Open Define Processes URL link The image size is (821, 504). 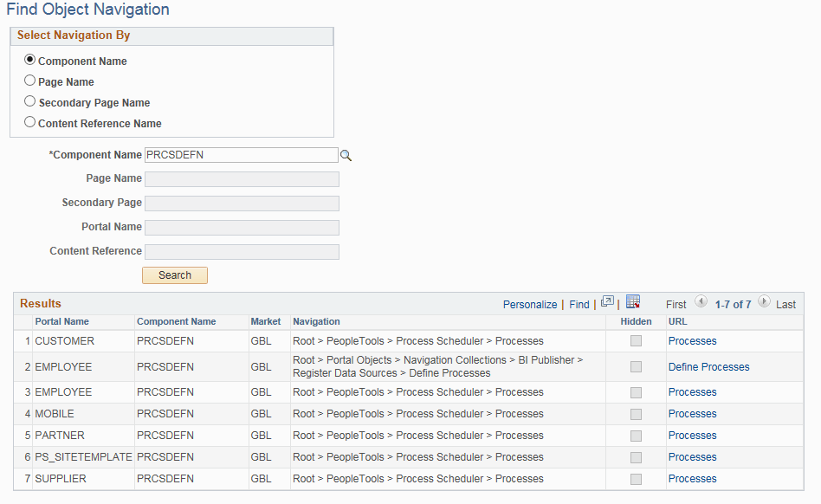click(x=708, y=367)
